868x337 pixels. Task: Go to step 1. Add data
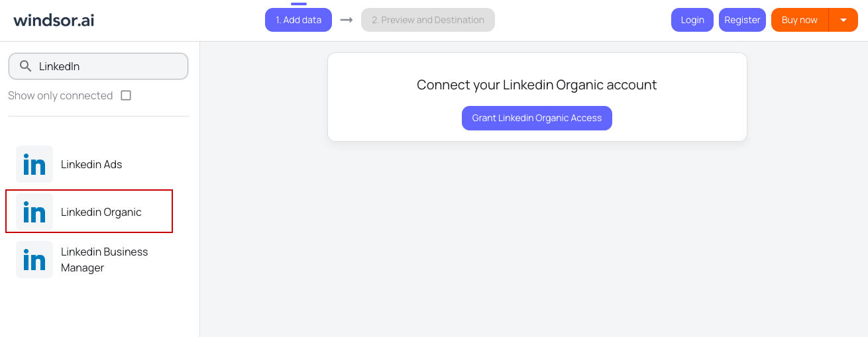(298, 20)
